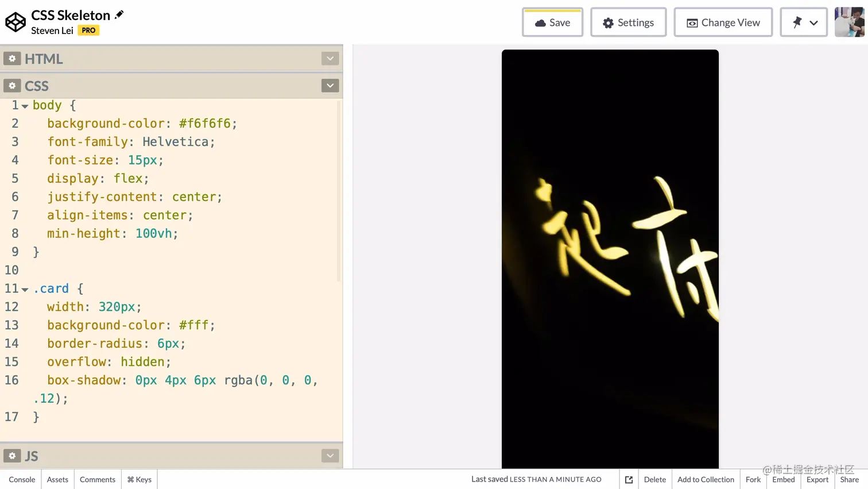868x489 pixels.
Task: Click the cloud icon on the Save button
Action: pos(540,22)
